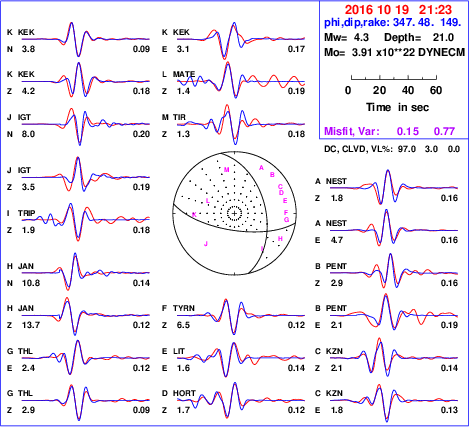Click station marker H on focal sphere
Screen dimensions: 469x427
(280, 239)
